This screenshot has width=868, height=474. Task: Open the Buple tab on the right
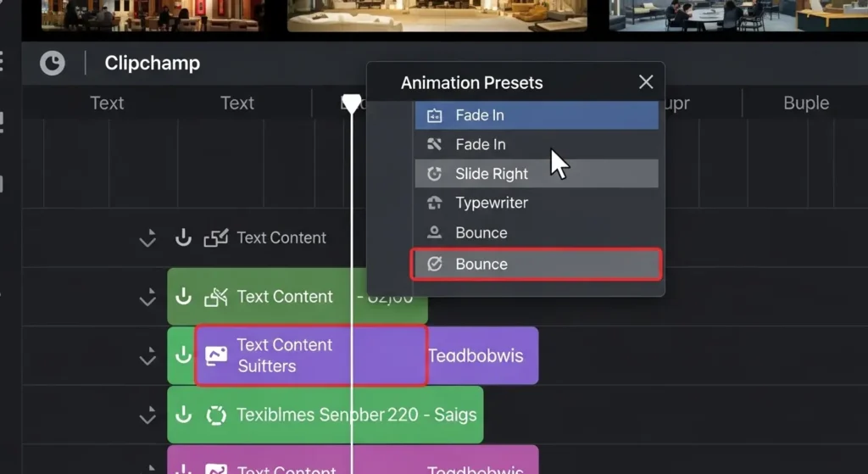tap(805, 103)
